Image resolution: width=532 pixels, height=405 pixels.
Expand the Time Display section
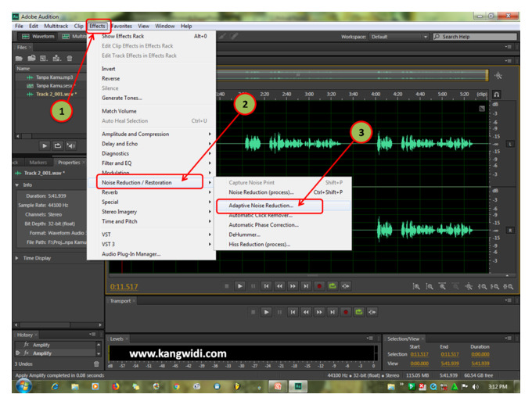point(17,258)
